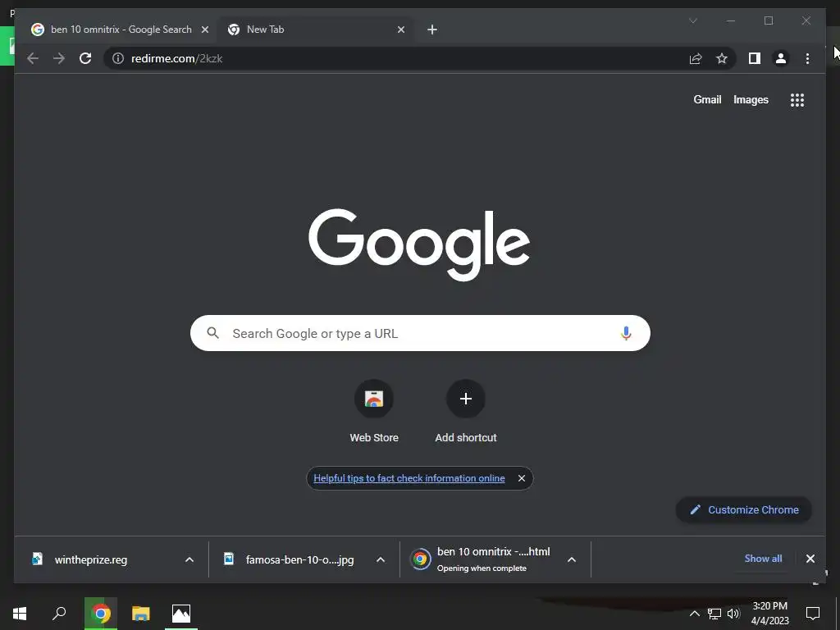Viewport: 840px width, 630px height.
Task: Reload the current page
Action: point(85,58)
